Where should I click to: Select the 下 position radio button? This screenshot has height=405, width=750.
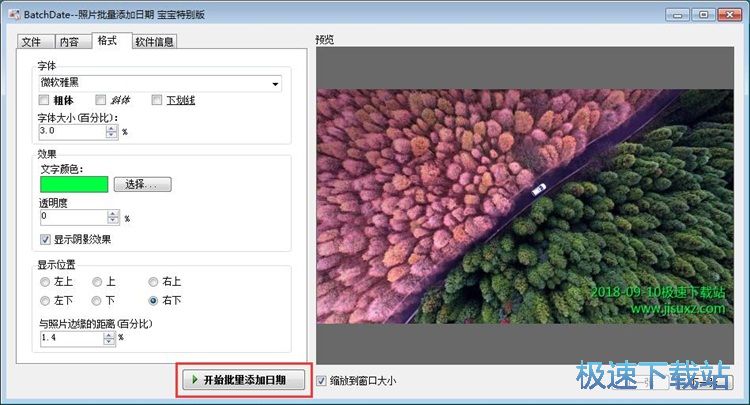96,301
